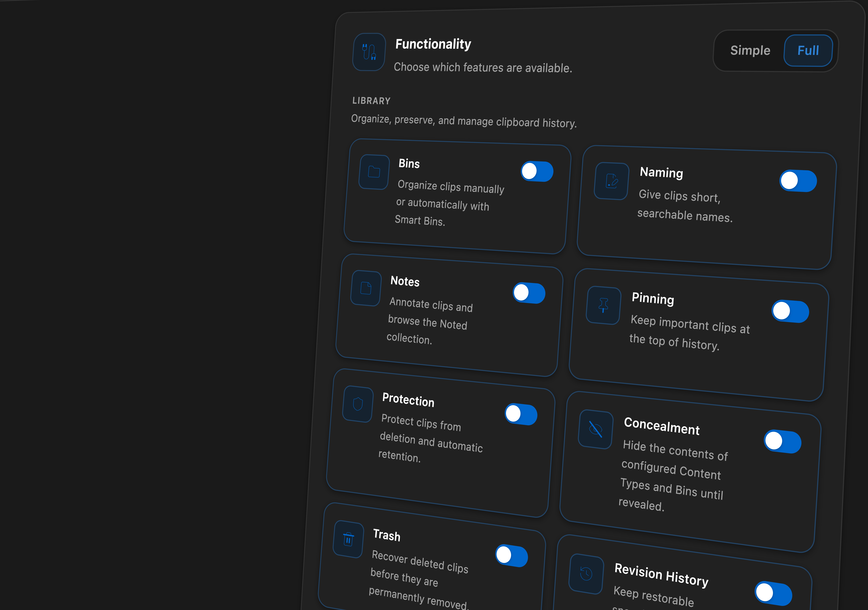This screenshot has height=610, width=868.
Task: Click "Annotate clips and browse" Notes description
Action: click(430, 321)
